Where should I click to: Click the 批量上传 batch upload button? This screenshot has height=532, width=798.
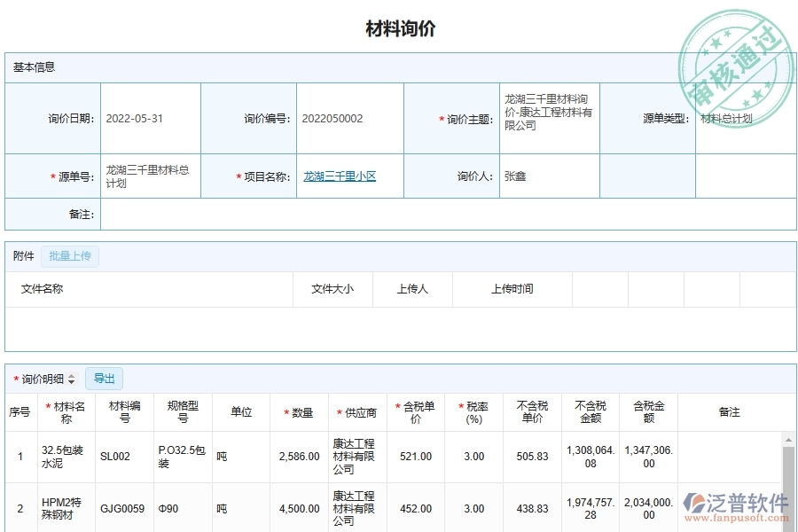(70, 255)
